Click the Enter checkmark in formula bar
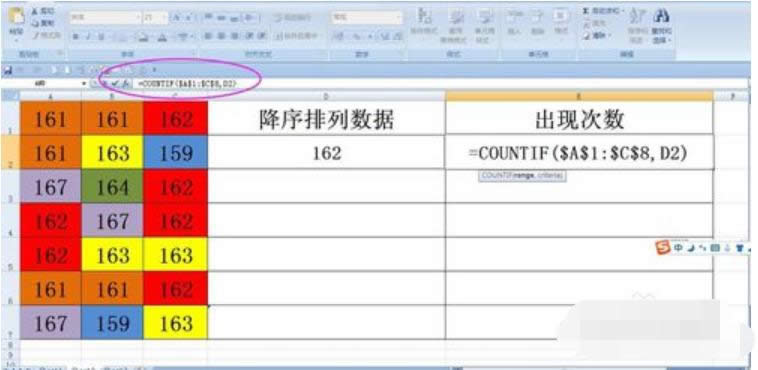This screenshot has width=758, height=370. point(115,84)
